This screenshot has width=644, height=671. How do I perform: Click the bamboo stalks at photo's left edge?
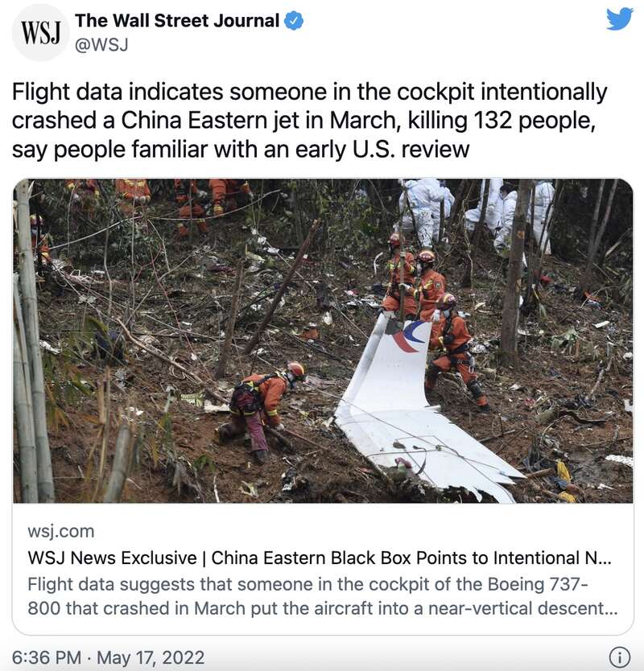[x=30, y=343]
